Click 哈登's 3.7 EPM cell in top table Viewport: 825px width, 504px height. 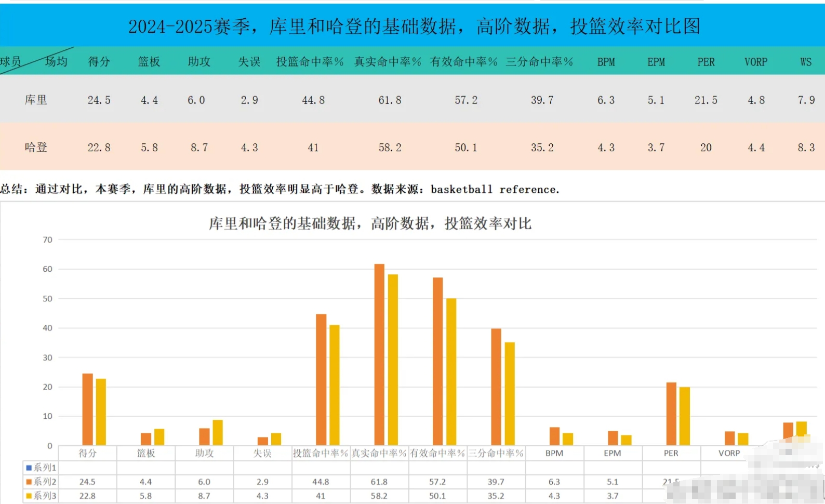(x=656, y=148)
